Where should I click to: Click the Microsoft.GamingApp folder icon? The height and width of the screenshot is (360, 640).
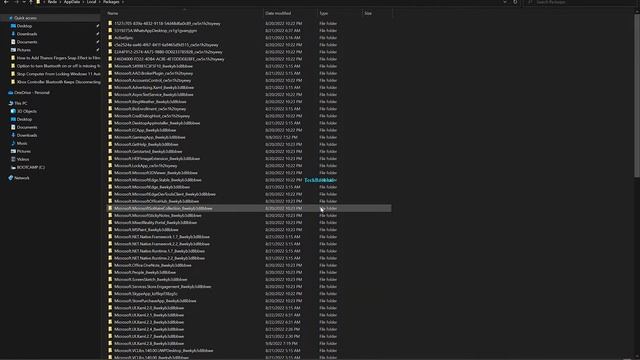pos(110,137)
